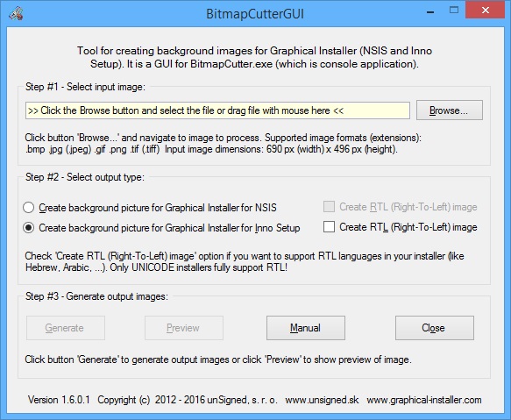
Task: Click the 'Step #2 - Select output type:' label
Action: point(85,177)
